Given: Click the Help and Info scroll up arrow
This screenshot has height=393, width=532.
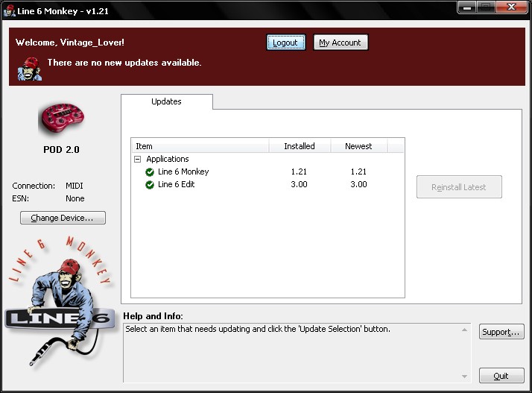Looking at the screenshot, I should tap(464, 330).
